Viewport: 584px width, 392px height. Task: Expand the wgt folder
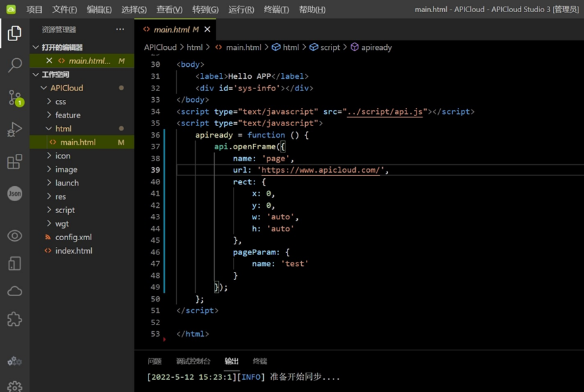(49, 223)
